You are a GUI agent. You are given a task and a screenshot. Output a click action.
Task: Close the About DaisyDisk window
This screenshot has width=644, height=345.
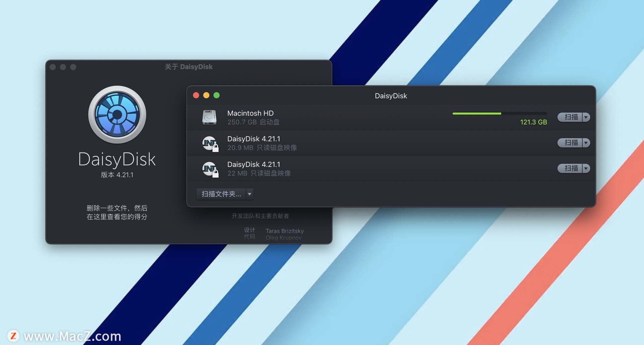coord(53,67)
